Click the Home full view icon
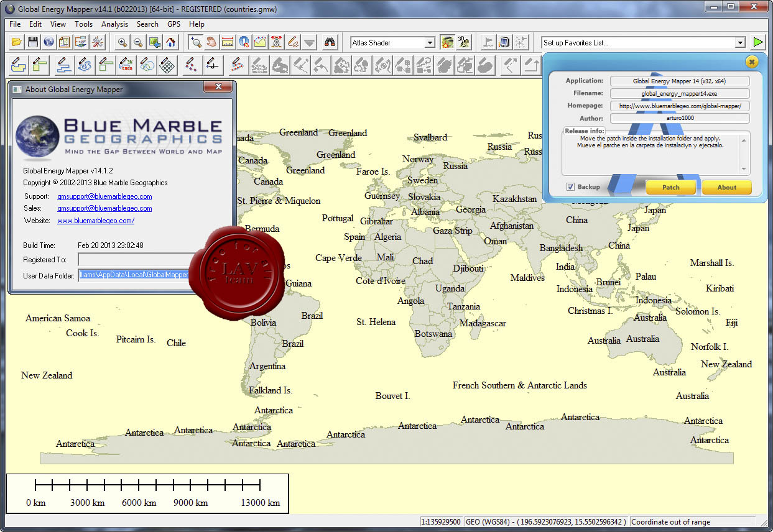The width and height of the screenshot is (773, 532). [170, 42]
